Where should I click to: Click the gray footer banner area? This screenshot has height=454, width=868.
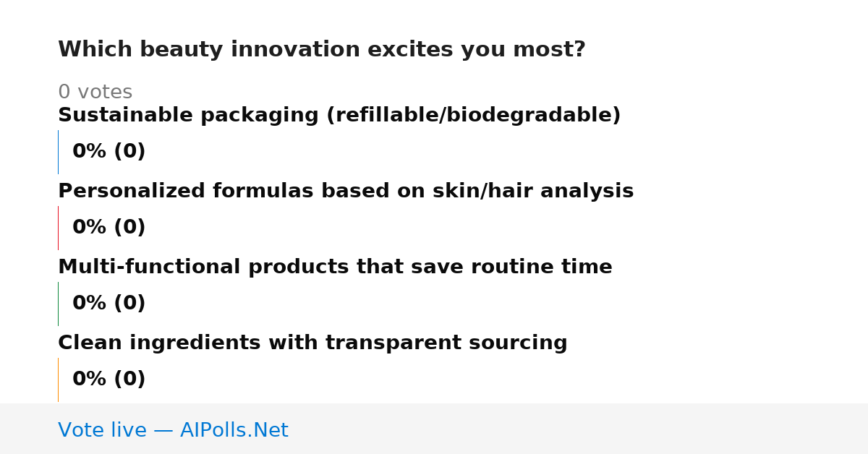(434, 429)
